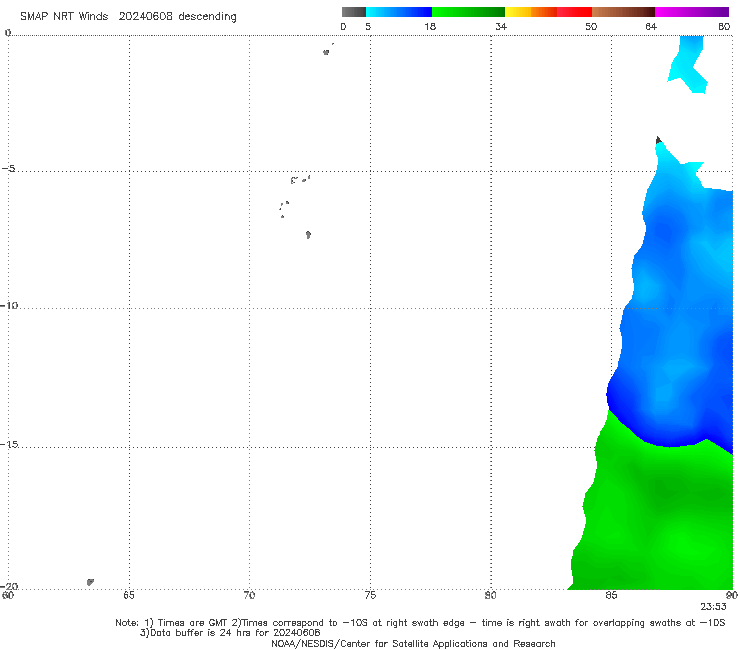Select the yellow-orange segment of the color bar

tap(530, 12)
